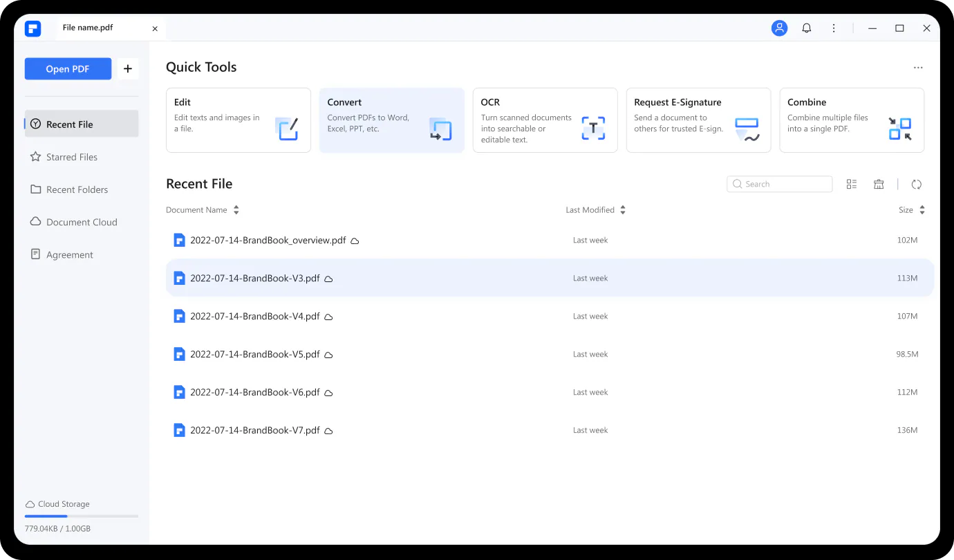The height and width of the screenshot is (560, 954).
Task: Choose the Convert quick tool card
Action: 391,120
